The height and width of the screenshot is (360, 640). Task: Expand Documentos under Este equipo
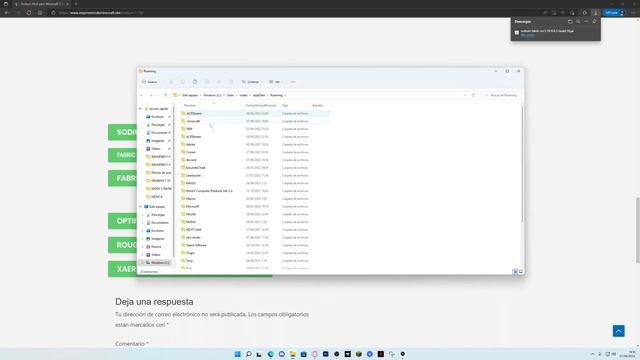click(143, 223)
